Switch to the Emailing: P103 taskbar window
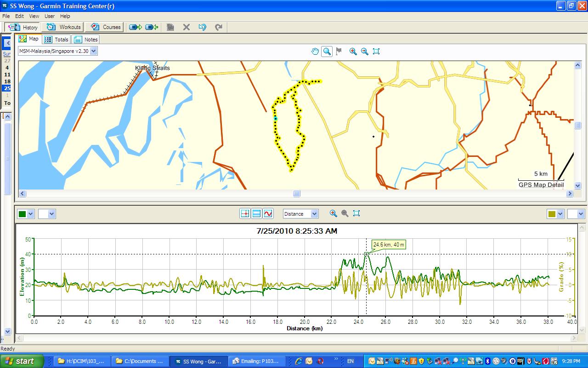The image size is (588, 368). (256, 361)
